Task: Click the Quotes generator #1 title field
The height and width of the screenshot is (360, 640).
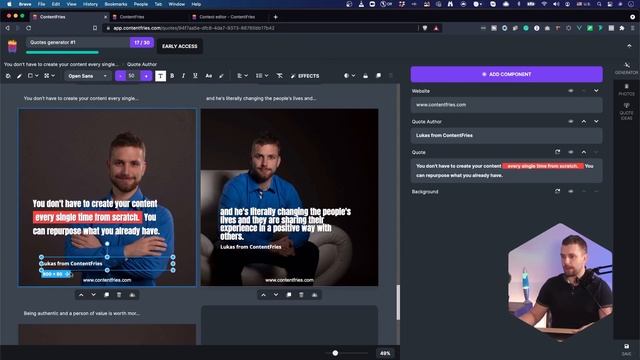Action: tap(78, 42)
